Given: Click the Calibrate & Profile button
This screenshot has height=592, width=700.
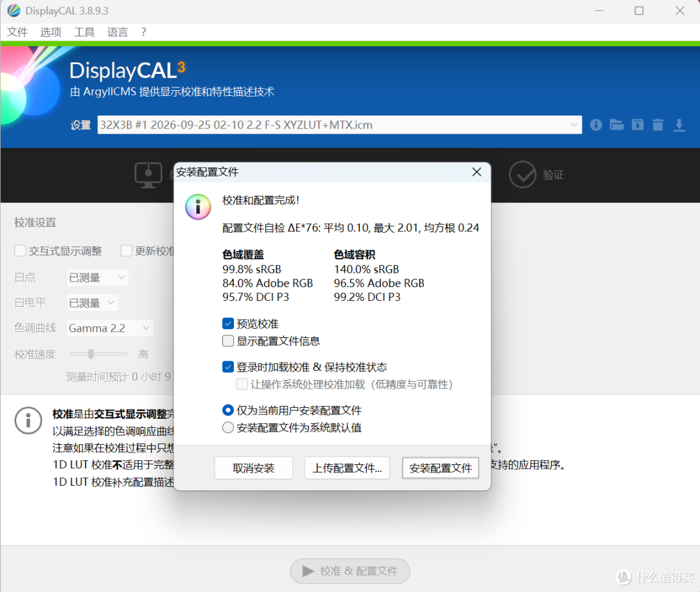Looking at the screenshot, I should tap(350, 571).
